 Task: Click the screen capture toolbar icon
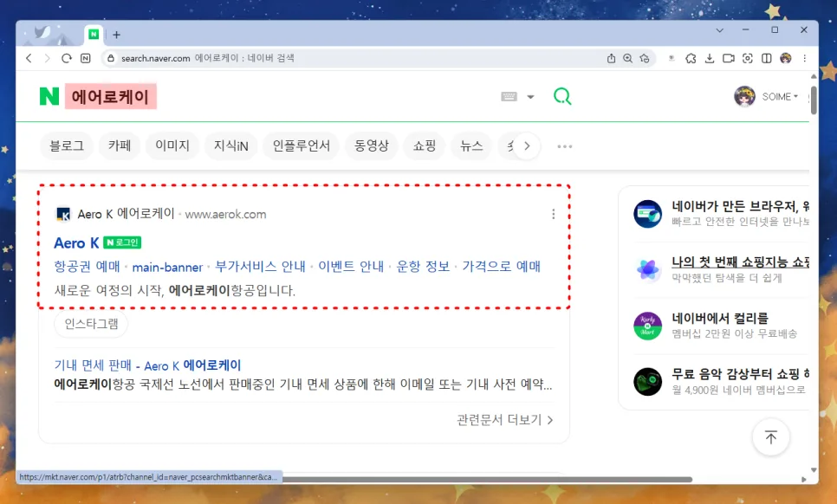coord(747,58)
